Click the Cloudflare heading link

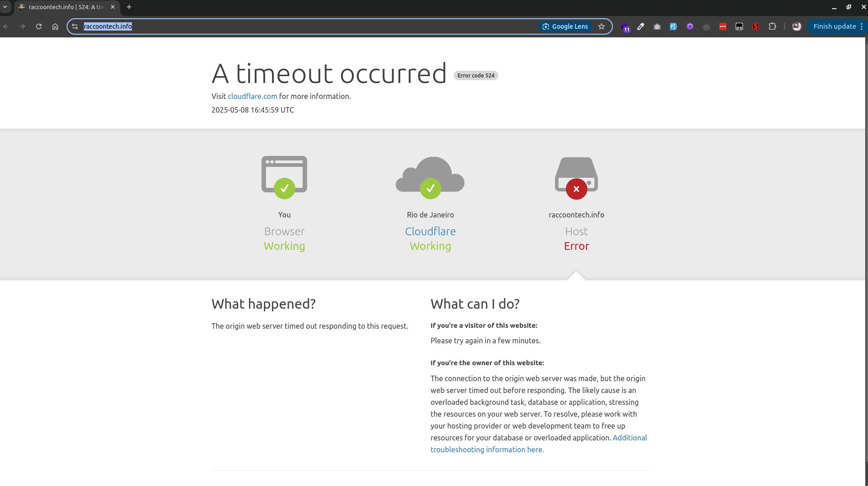(430, 232)
